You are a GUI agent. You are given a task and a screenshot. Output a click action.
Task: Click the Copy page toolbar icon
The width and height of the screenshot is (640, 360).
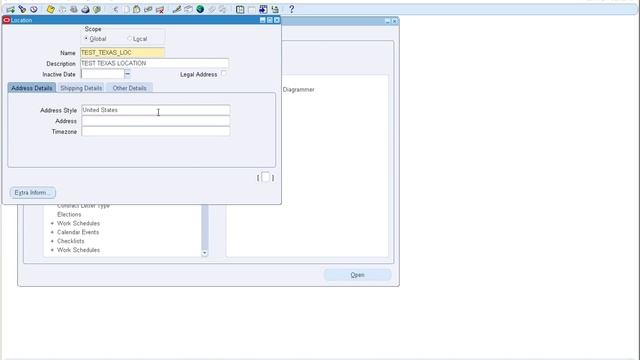(127, 9)
